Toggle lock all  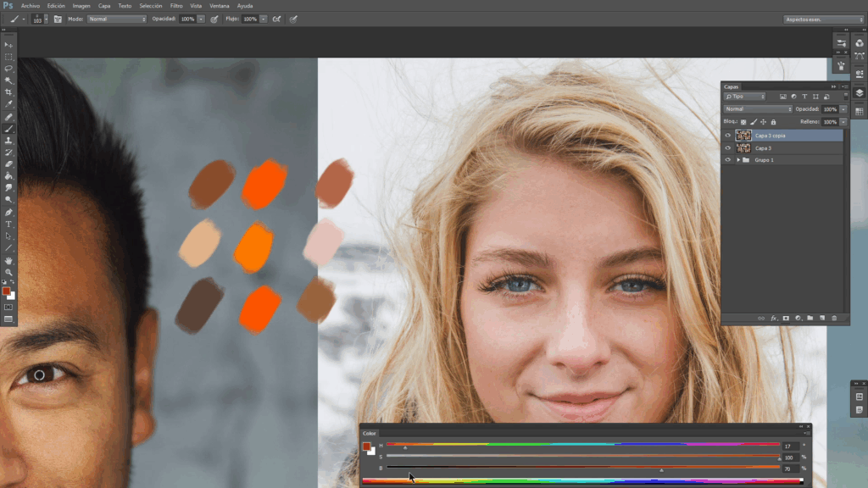(x=773, y=122)
